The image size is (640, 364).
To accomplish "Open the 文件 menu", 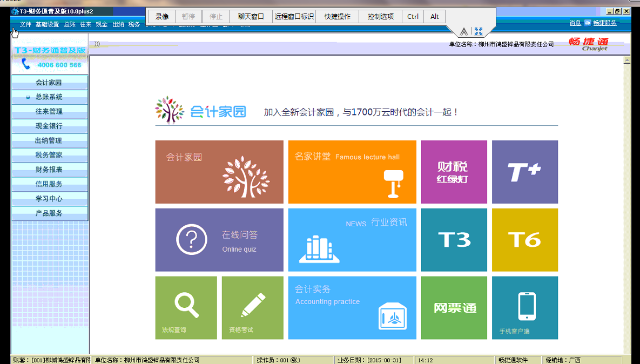I will click(25, 24).
